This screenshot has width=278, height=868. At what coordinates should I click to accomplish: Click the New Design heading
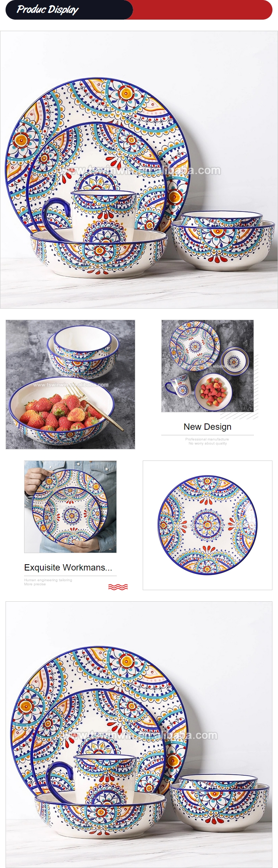point(208,427)
